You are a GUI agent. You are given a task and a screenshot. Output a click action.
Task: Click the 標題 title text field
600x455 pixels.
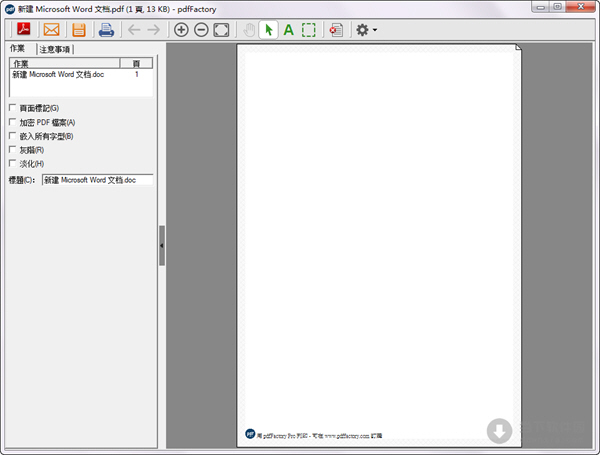97,180
